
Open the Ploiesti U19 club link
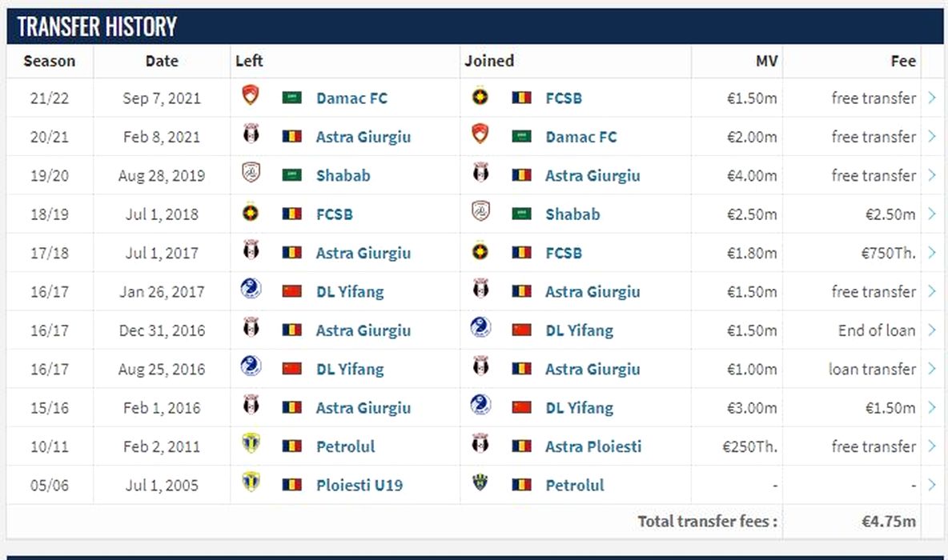(360, 485)
